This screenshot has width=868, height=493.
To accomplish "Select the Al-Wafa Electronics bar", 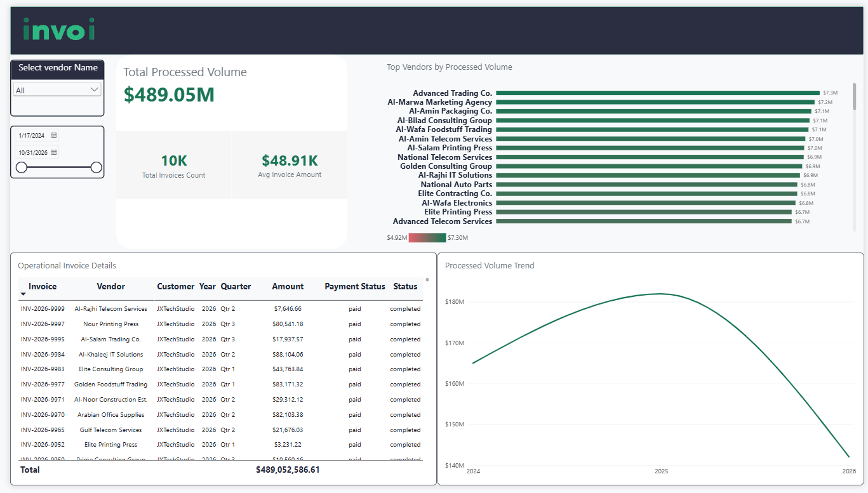I will 646,203.
